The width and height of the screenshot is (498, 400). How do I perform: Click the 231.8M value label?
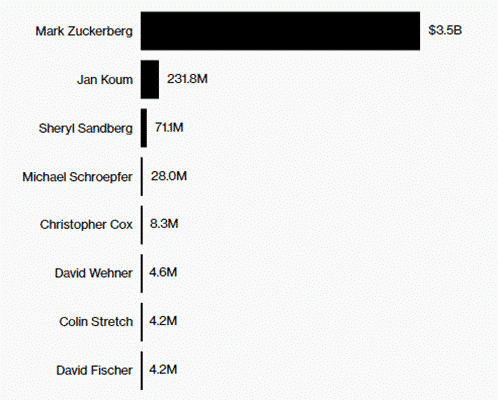click(x=187, y=79)
